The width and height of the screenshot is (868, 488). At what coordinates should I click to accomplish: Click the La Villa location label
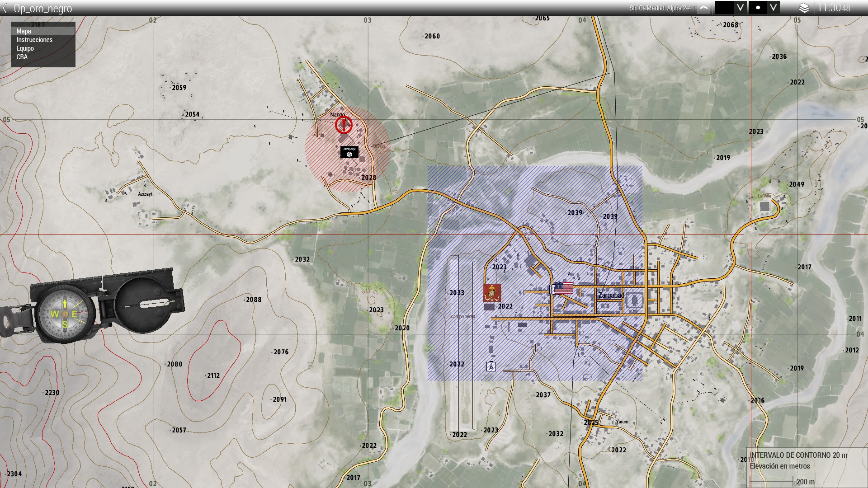[x=764, y=196]
